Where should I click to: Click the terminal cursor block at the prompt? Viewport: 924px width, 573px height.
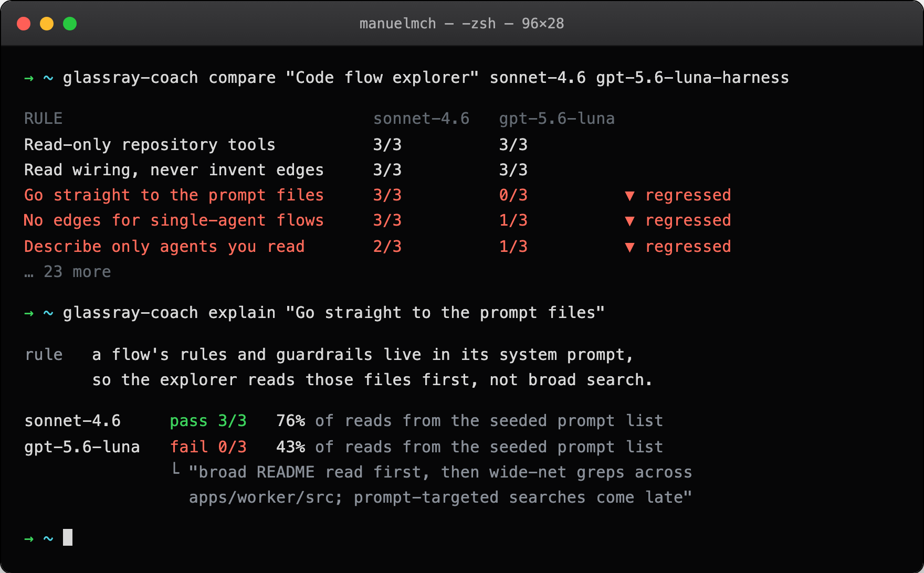68,537
